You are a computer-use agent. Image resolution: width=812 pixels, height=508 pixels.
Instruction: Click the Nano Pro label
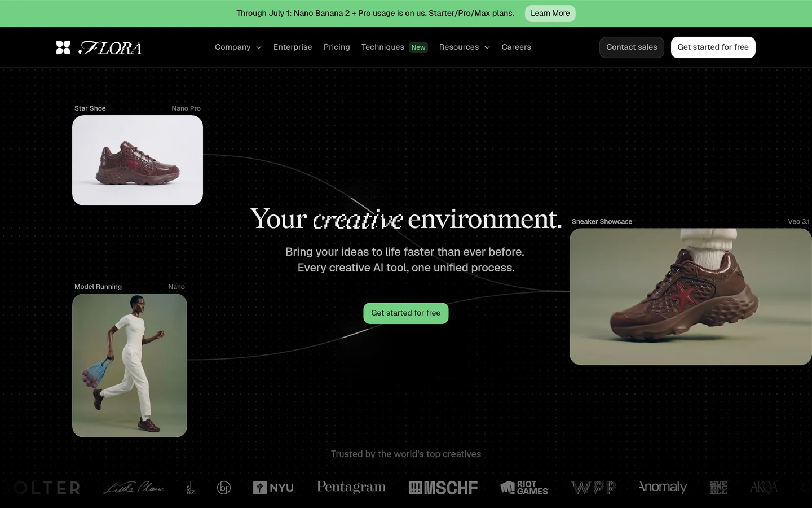coord(186,108)
